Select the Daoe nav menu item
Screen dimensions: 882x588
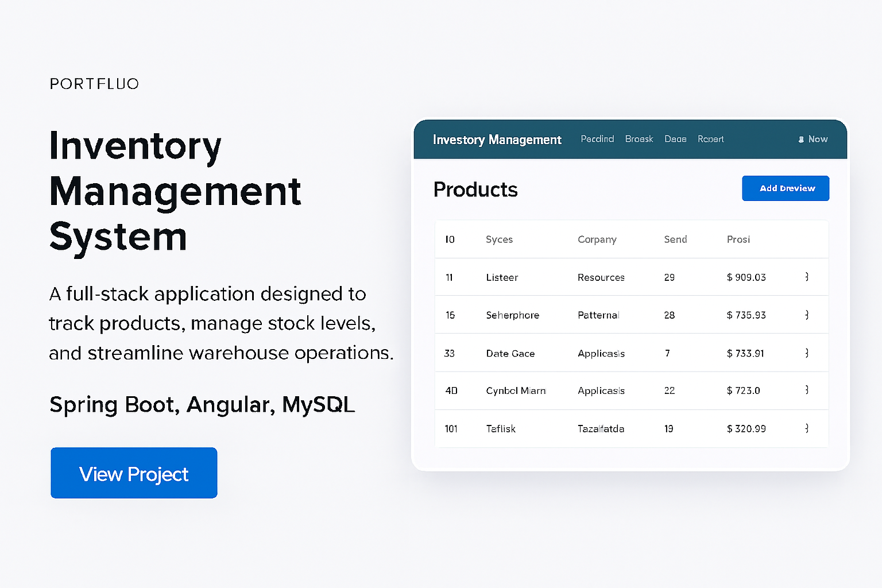coord(675,139)
